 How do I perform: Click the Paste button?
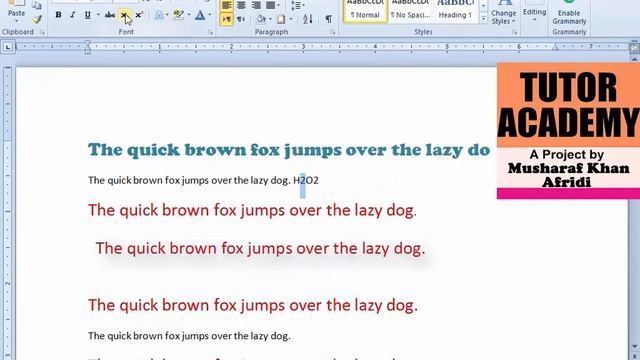(x=16, y=11)
